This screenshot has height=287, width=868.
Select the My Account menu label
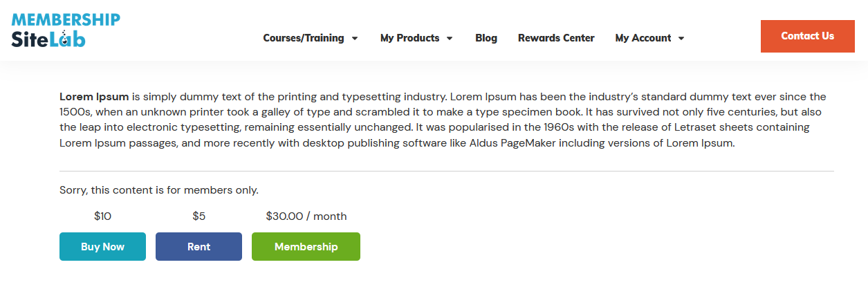tap(643, 38)
